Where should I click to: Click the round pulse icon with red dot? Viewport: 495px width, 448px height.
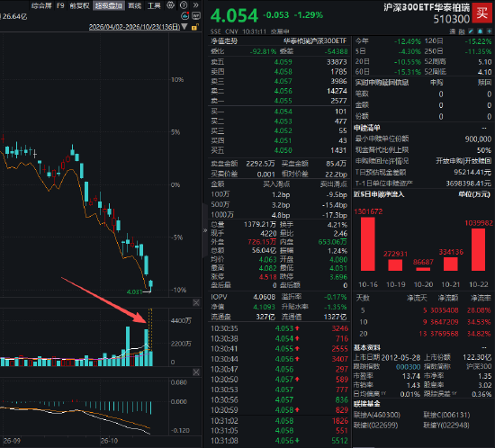click(x=185, y=16)
